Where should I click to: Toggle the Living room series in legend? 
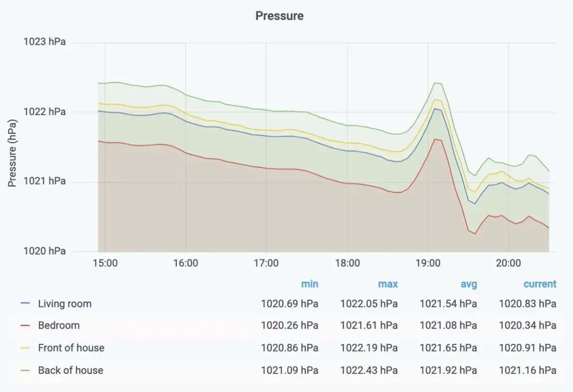65,303
